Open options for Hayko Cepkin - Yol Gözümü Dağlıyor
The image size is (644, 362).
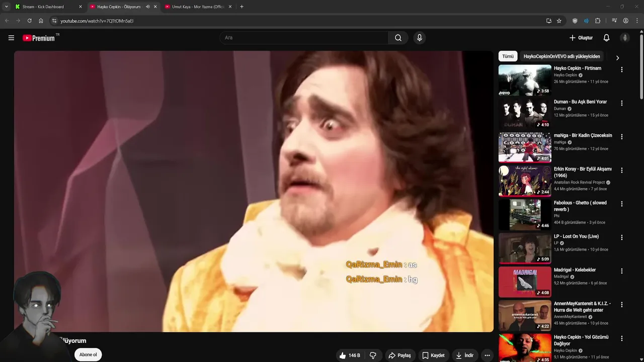point(622,338)
